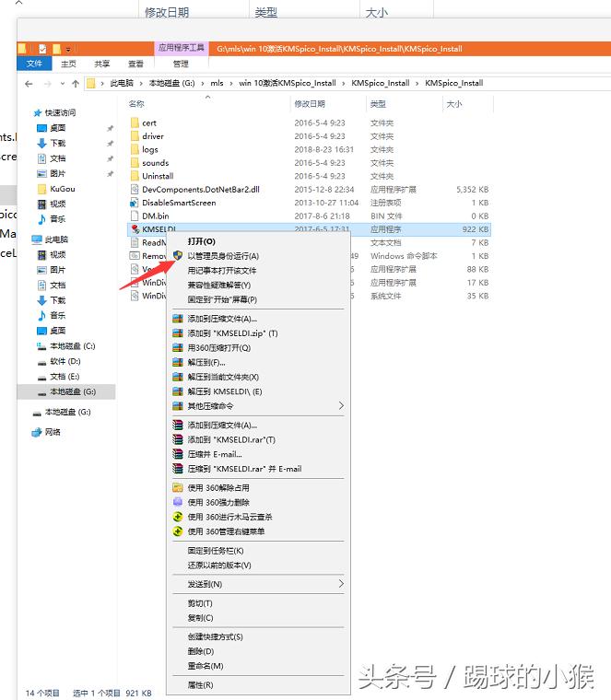Pin to Start screen (固定到"开始"屏幕)
611x700 pixels.
point(222,299)
